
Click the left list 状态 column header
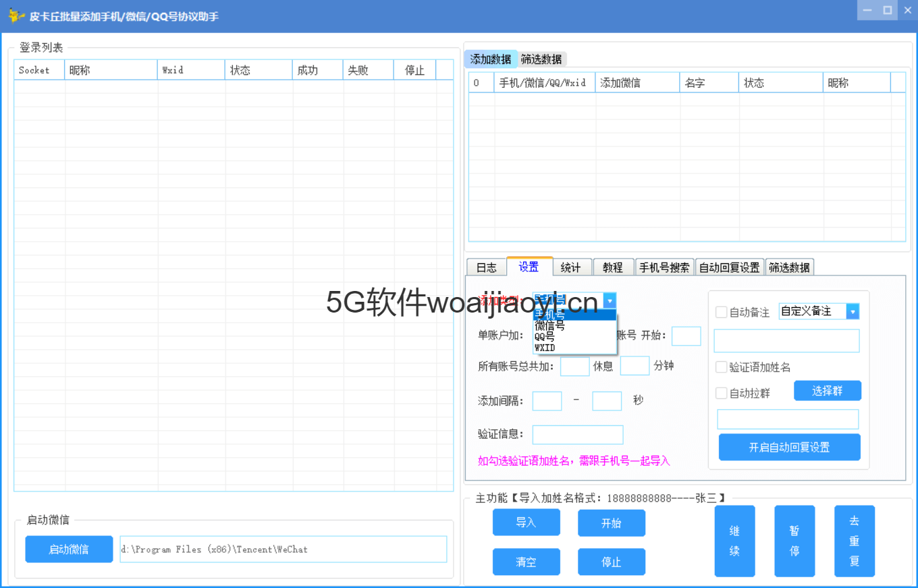coord(259,70)
